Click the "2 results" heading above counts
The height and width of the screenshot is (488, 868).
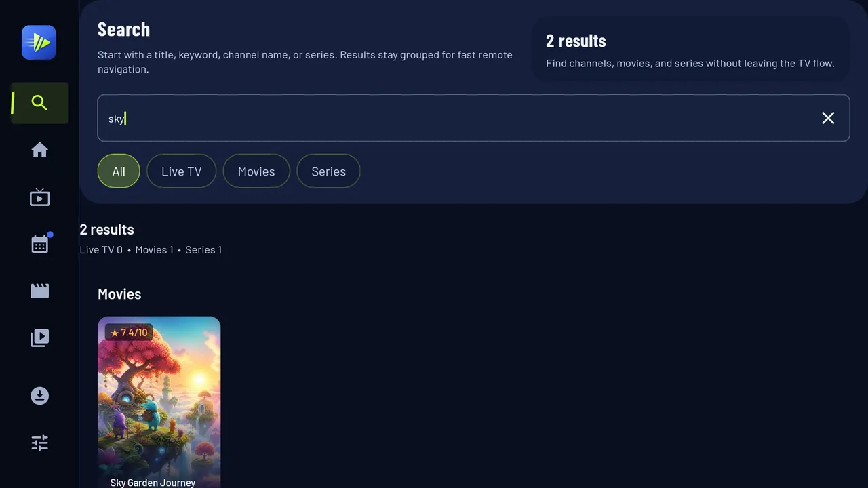(x=106, y=230)
